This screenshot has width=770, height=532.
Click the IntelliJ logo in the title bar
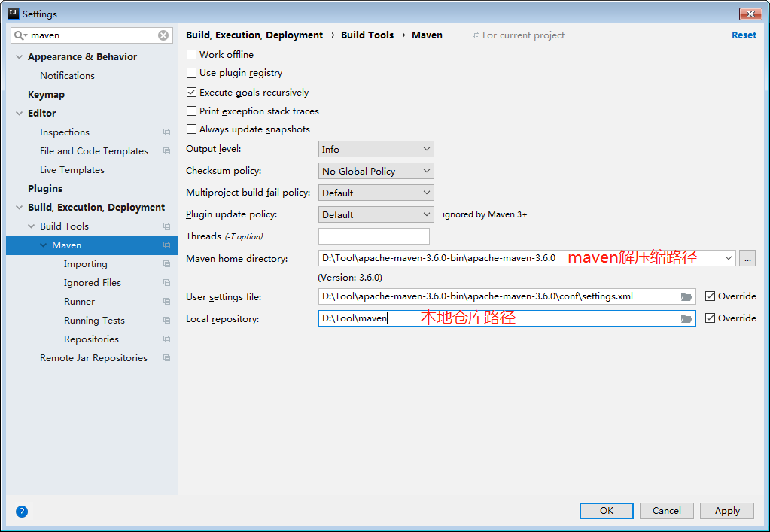(x=12, y=13)
